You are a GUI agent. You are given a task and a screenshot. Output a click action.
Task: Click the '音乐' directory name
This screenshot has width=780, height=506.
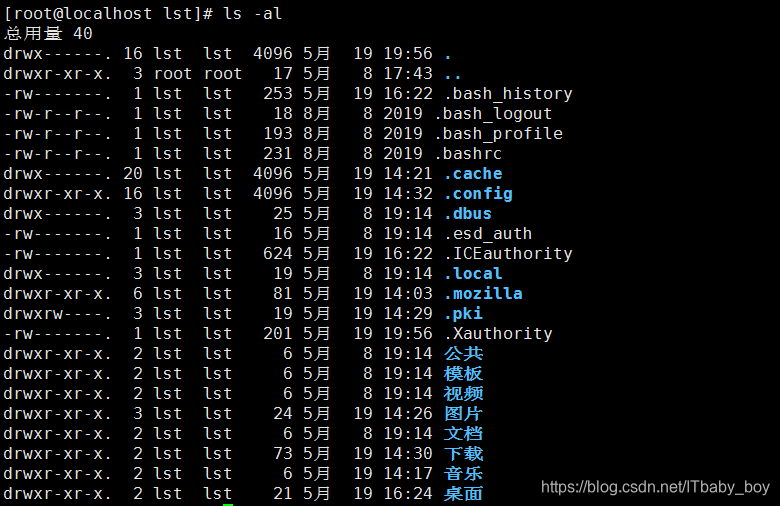pyautogui.click(x=463, y=474)
